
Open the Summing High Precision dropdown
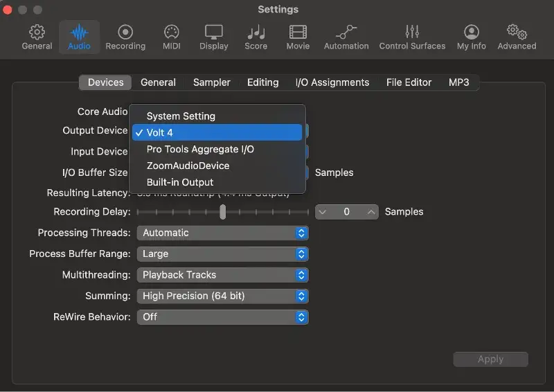(x=222, y=296)
